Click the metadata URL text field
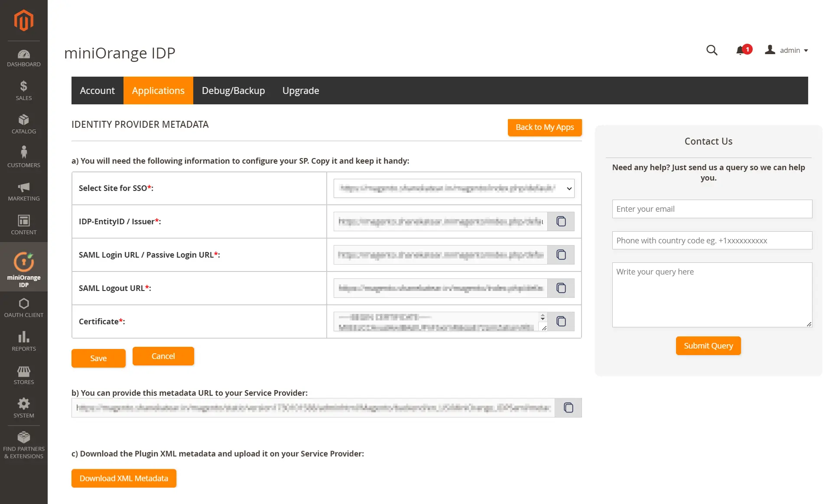832x504 pixels. pos(313,407)
